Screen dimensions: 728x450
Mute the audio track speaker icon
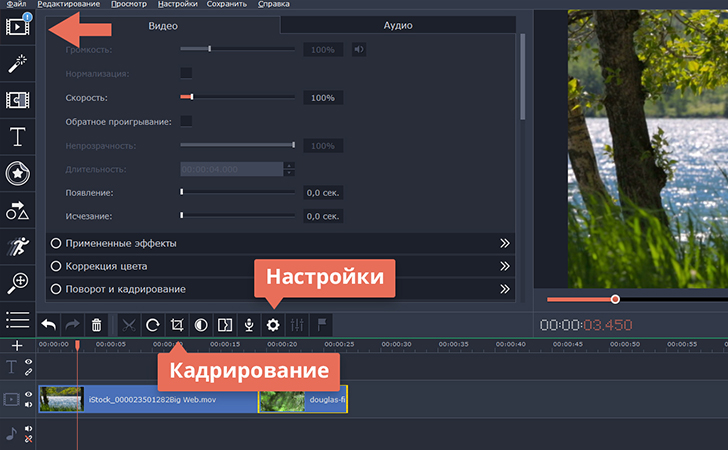[x=28, y=429]
